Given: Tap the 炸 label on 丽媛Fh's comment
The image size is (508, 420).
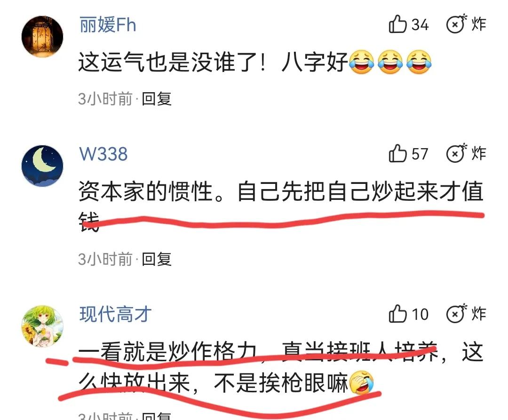Looking at the screenshot, I should pos(479,24).
